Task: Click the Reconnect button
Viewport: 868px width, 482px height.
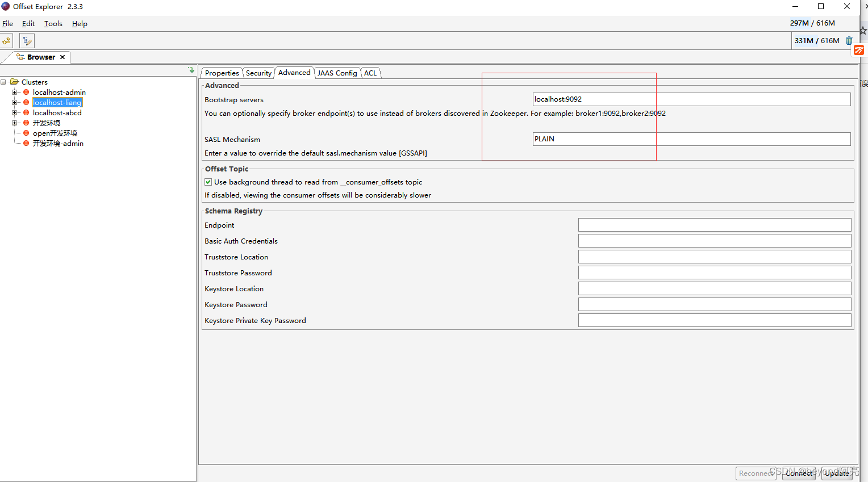Action: pyautogui.click(x=756, y=473)
